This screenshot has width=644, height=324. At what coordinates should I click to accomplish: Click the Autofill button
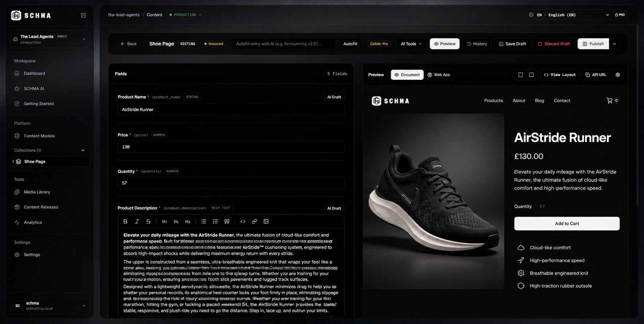[x=350, y=44]
